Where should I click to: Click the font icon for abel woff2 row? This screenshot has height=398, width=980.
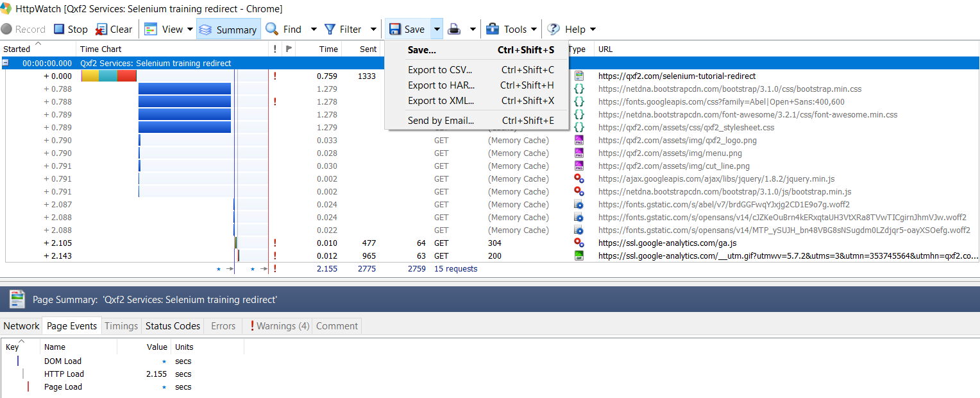[x=579, y=205]
